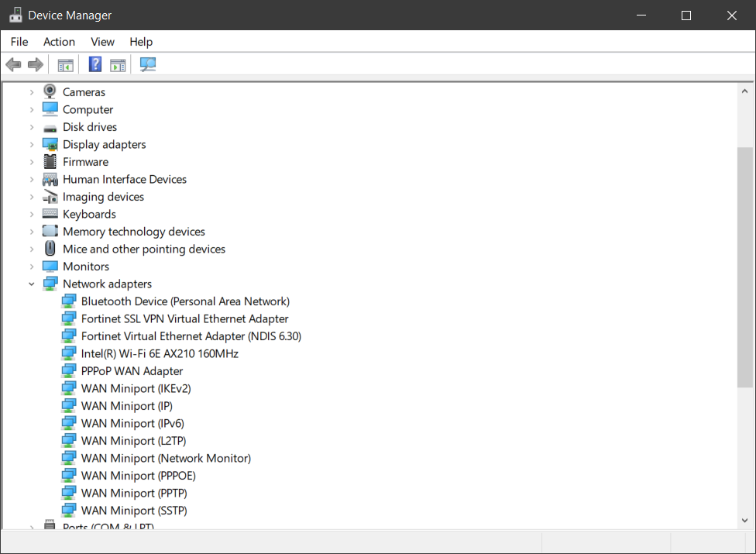Open the View menu
This screenshot has height=554, width=756.
(x=102, y=42)
